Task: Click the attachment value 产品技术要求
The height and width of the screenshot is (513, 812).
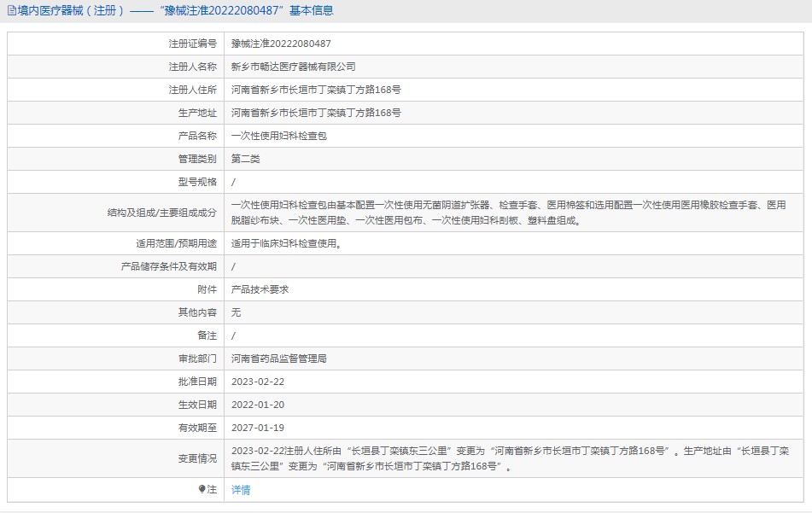Action: click(260, 289)
